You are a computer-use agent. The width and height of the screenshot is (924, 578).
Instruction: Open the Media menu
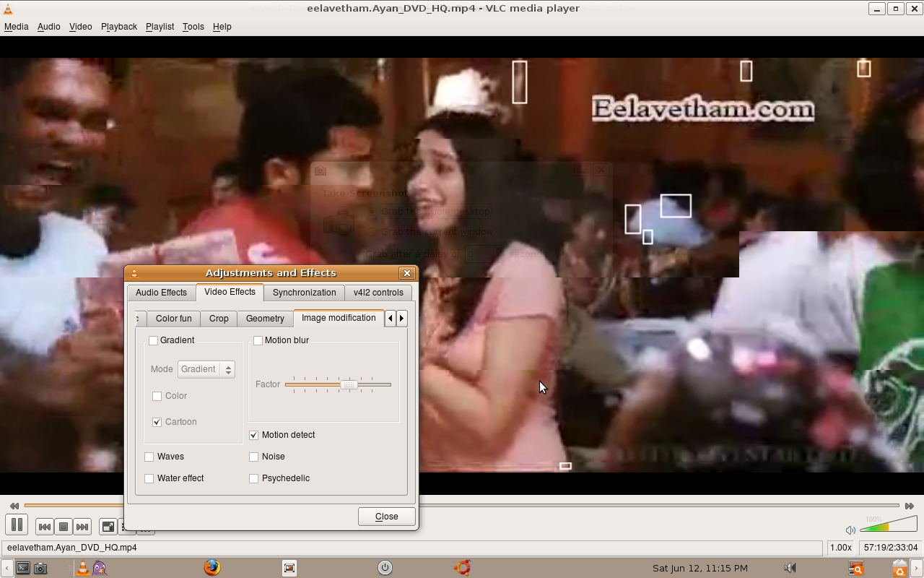click(x=16, y=26)
